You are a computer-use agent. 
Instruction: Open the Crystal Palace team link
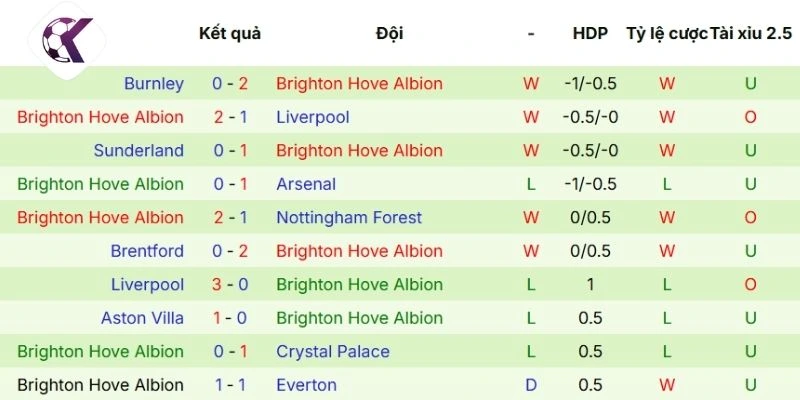(333, 352)
